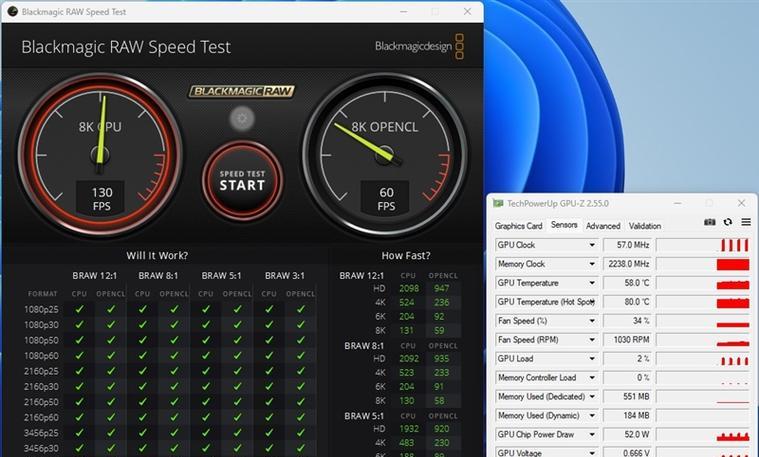Screen dimensions: 759x457
Task: Click the 1080p25 BRAW 12:1 CPU checkmark
Action: (x=79, y=309)
